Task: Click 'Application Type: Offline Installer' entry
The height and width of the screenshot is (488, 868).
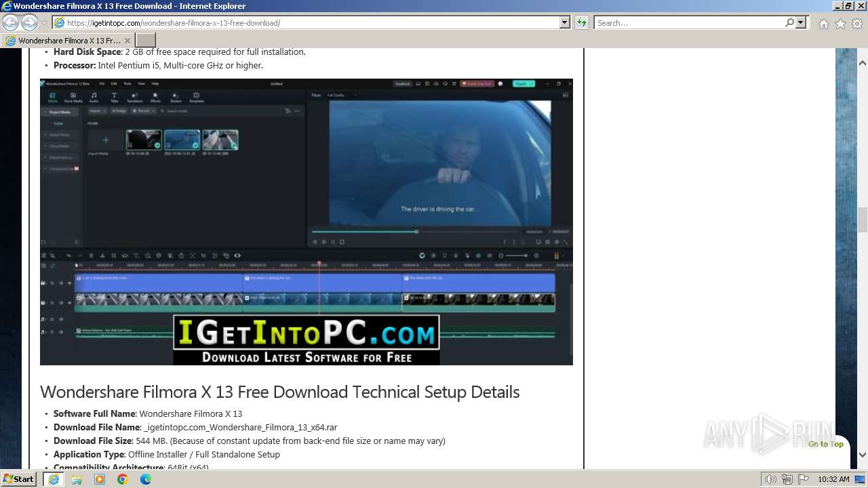Action: coord(167,454)
